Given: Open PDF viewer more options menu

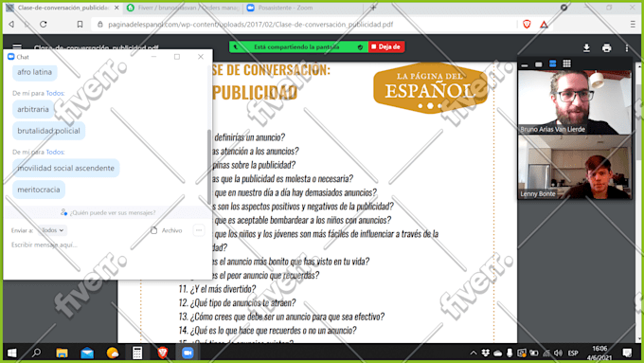Looking at the screenshot, I should coord(627,48).
